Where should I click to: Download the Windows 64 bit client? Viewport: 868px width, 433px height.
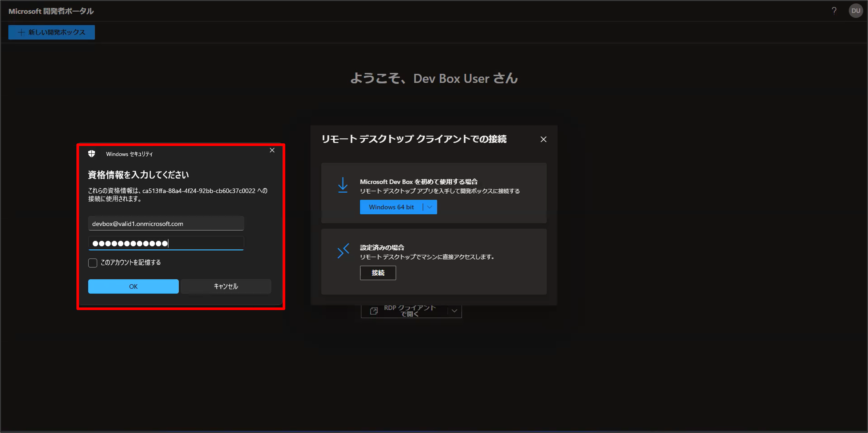391,207
